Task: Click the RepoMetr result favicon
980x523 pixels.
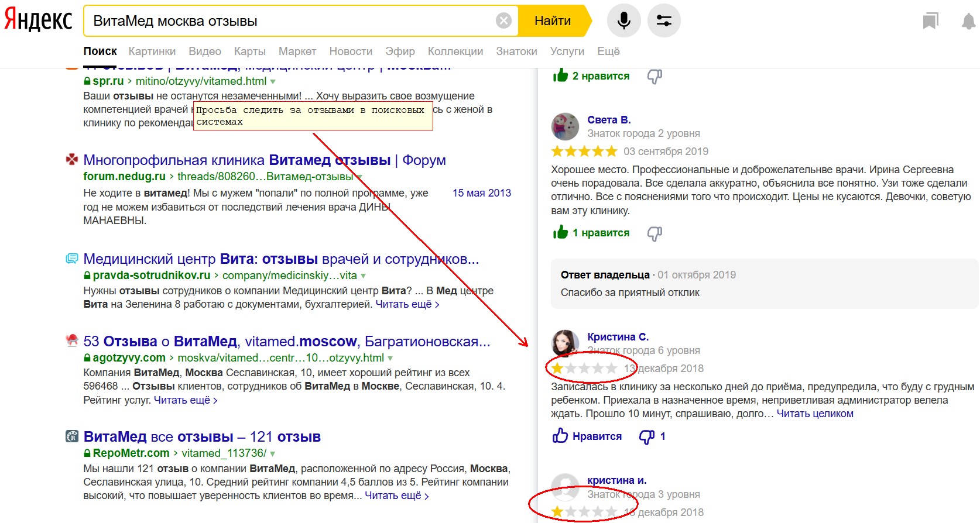Action: 71,436
